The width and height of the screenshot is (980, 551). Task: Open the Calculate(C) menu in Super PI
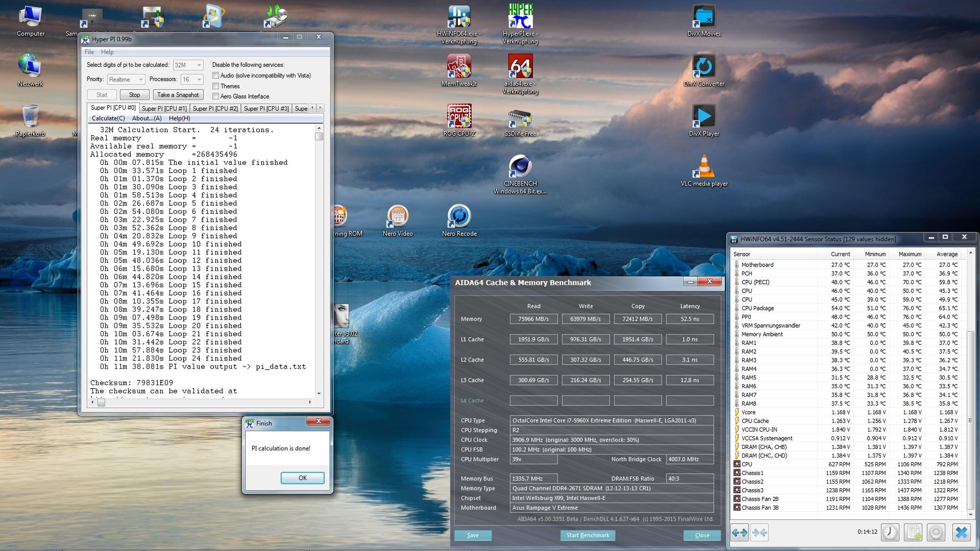[108, 118]
